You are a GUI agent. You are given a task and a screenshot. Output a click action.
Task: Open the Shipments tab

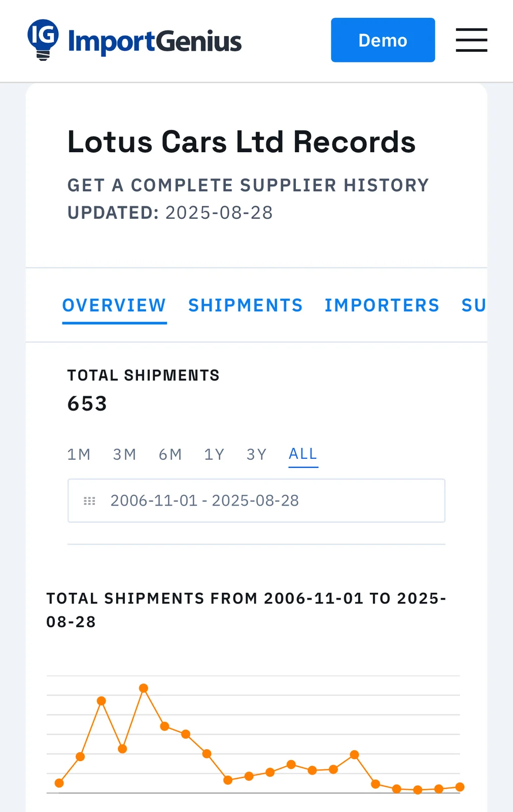pos(246,306)
